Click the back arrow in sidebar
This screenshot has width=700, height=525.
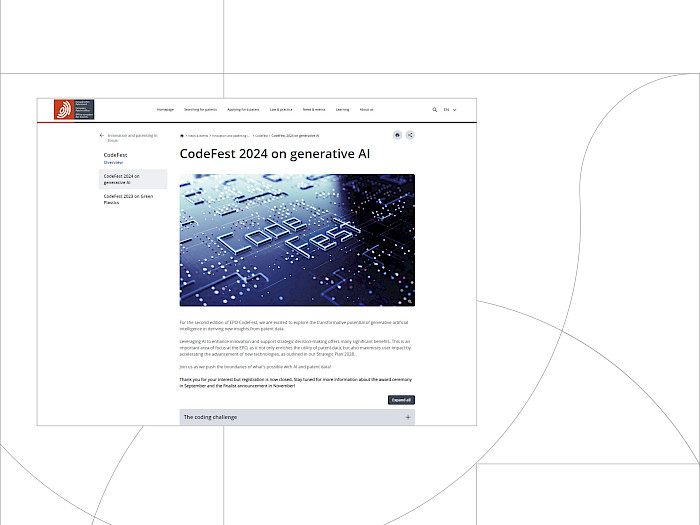[x=101, y=135]
